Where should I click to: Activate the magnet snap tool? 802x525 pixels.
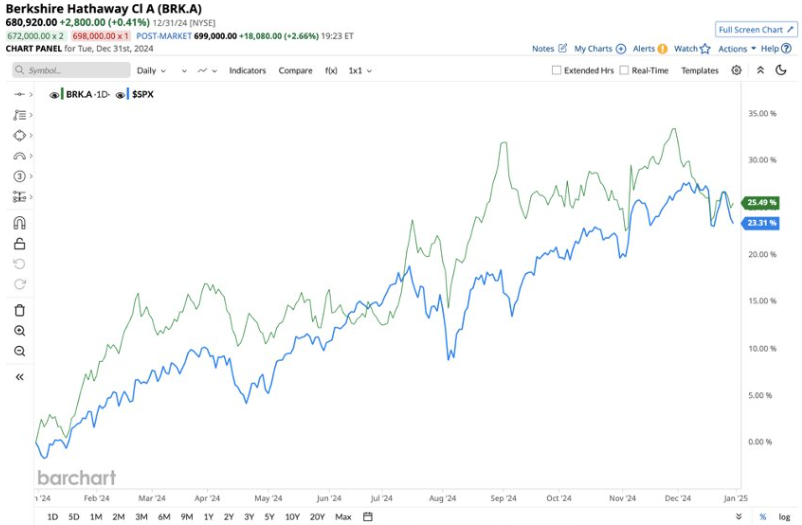tap(19, 223)
